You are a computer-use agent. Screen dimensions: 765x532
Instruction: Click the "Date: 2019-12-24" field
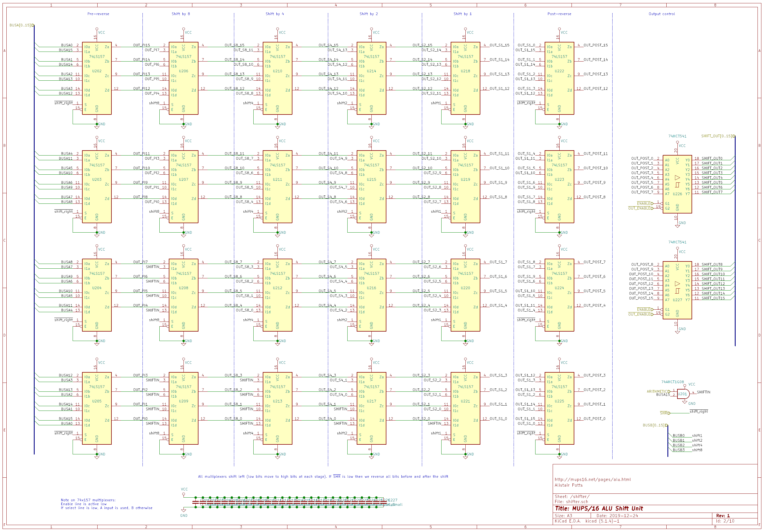[617, 516]
